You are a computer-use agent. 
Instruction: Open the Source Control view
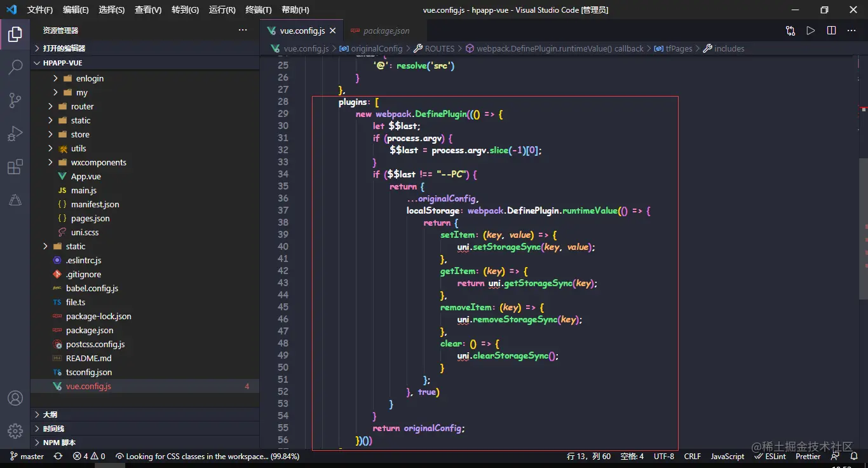pos(15,100)
